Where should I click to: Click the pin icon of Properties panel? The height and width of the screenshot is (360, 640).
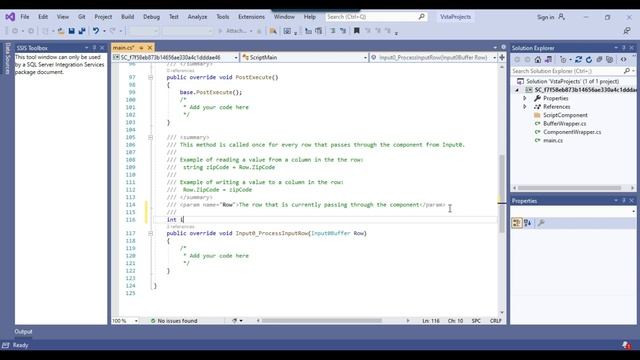click(624, 201)
